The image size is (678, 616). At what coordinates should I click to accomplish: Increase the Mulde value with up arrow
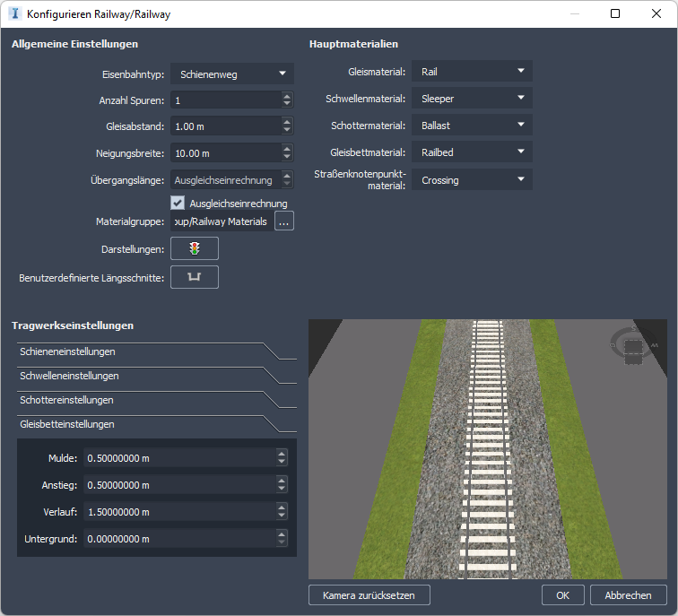coord(282,454)
